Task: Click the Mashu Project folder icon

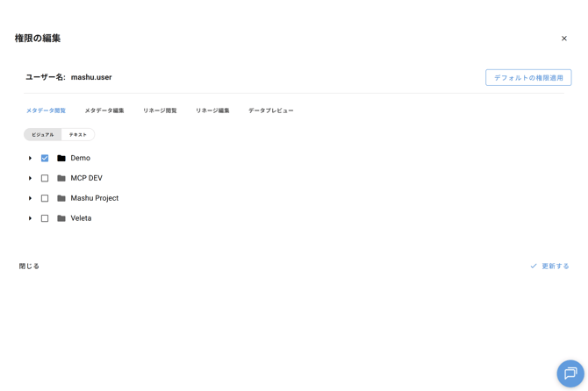Action: coord(61,199)
